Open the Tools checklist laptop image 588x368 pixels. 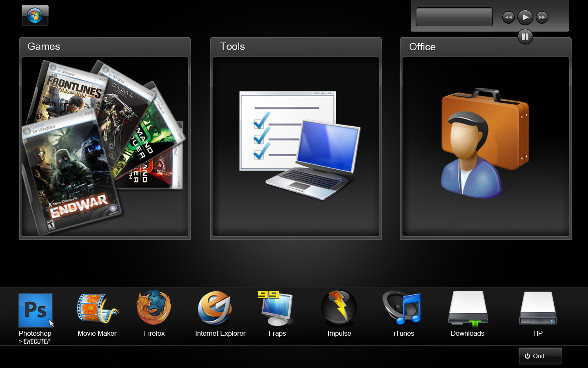299,146
